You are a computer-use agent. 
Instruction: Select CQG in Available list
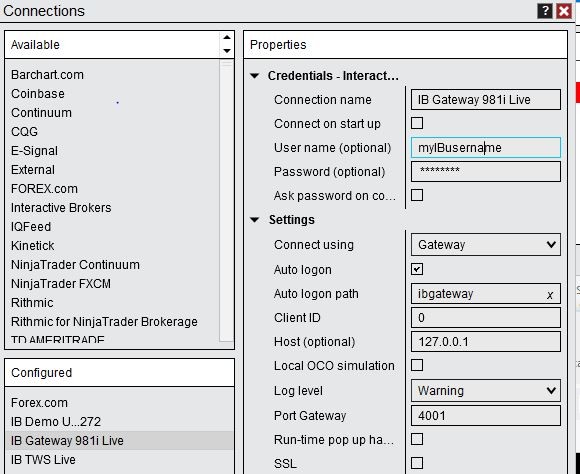[x=24, y=132]
